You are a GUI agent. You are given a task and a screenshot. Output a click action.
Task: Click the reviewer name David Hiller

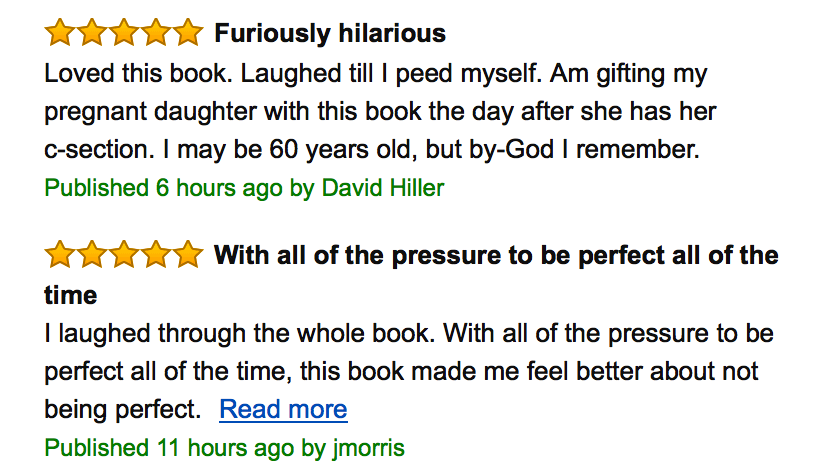tap(383, 188)
